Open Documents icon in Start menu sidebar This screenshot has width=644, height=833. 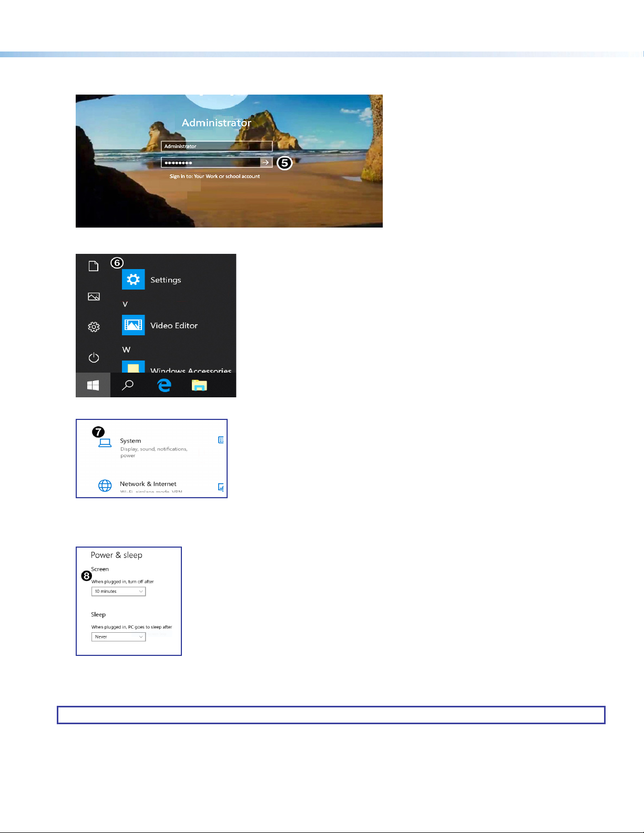pos(94,266)
